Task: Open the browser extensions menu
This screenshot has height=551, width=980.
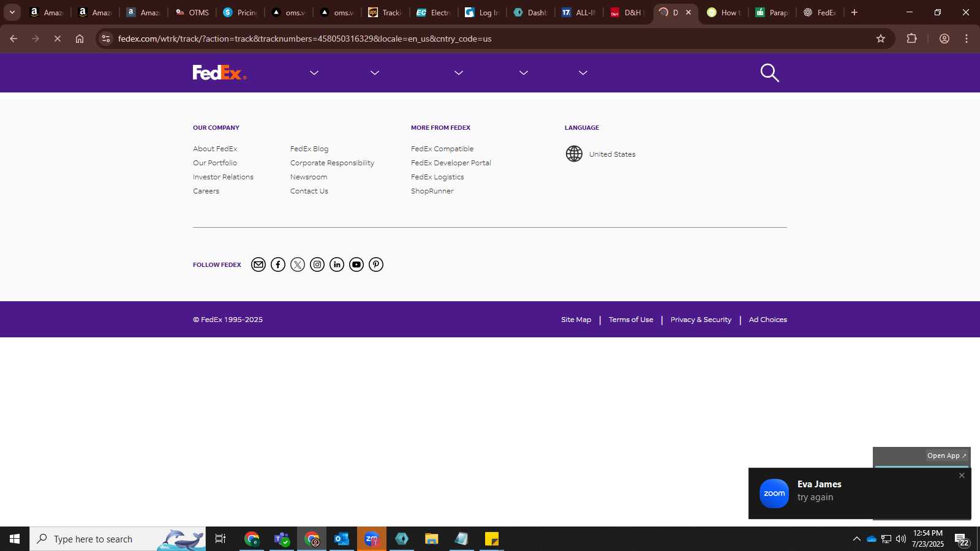Action: pos(911,39)
